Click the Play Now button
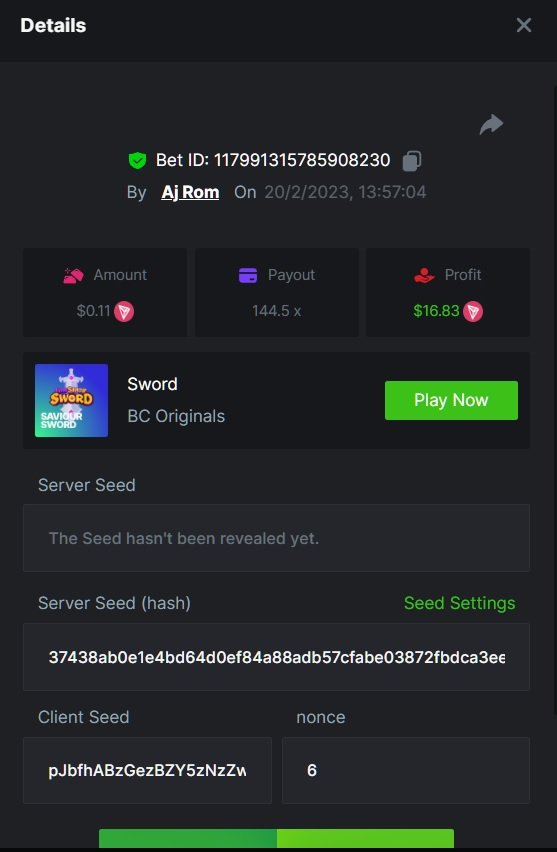557x852 pixels. (x=451, y=400)
